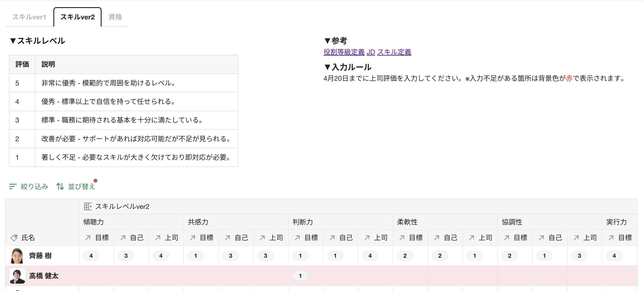Open the JD reference link
Viewport: 644px width, 291px height.
pyautogui.click(x=370, y=52)
